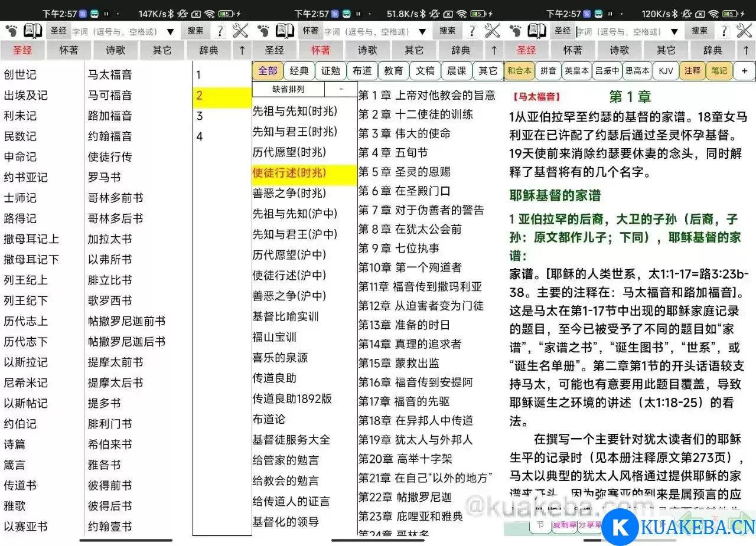Open the tools wrench icon on the right screen
Screen dimensions: 756x546
point(745,31)
